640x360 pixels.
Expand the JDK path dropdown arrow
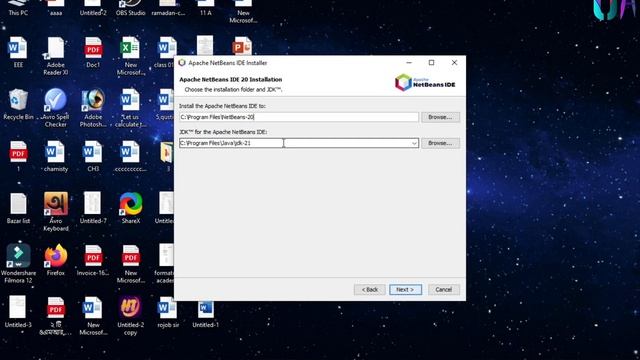[x=414, y=143]
